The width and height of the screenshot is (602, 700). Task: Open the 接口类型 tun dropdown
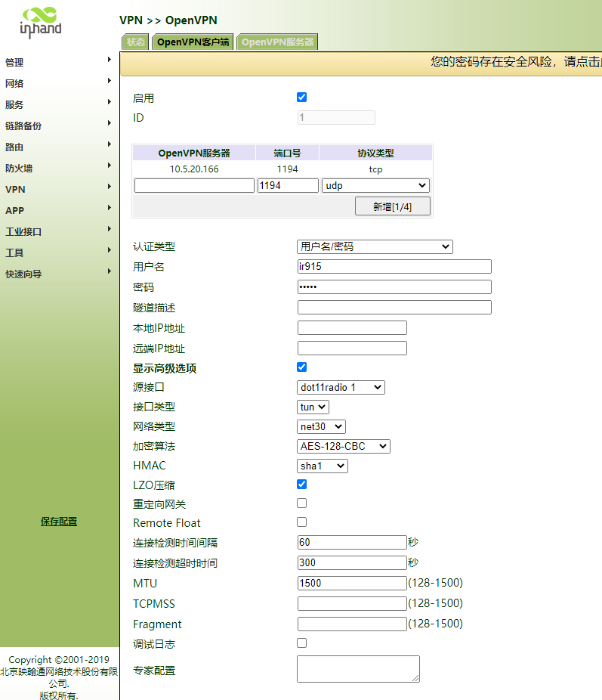[x=313, y=407]
